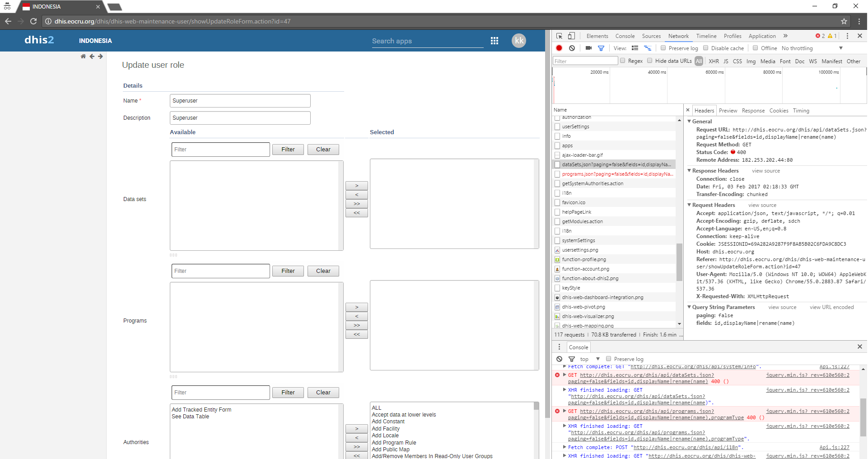Clear the network log
This screenshot has width=868, height=459.
pyautogui.click(x=572, y=48)
